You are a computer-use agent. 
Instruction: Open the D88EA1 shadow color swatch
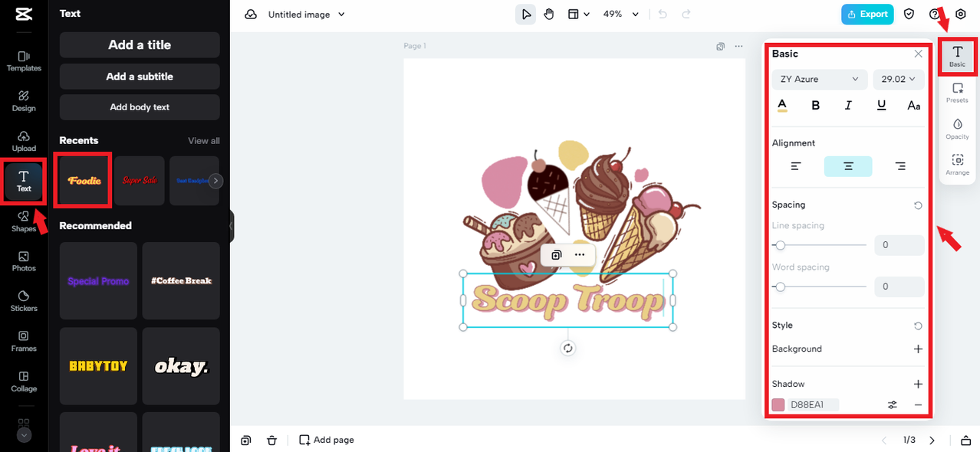point(778,405)
